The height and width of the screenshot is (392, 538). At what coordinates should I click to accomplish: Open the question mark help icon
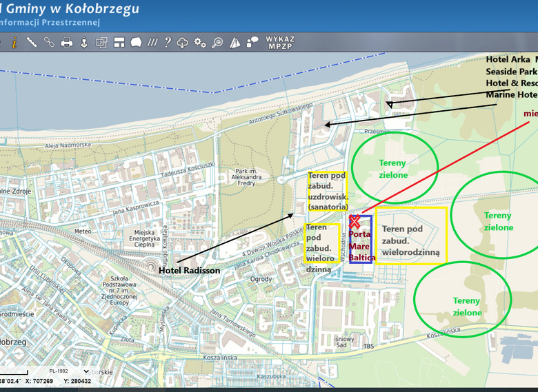click(x=168, y=43)
